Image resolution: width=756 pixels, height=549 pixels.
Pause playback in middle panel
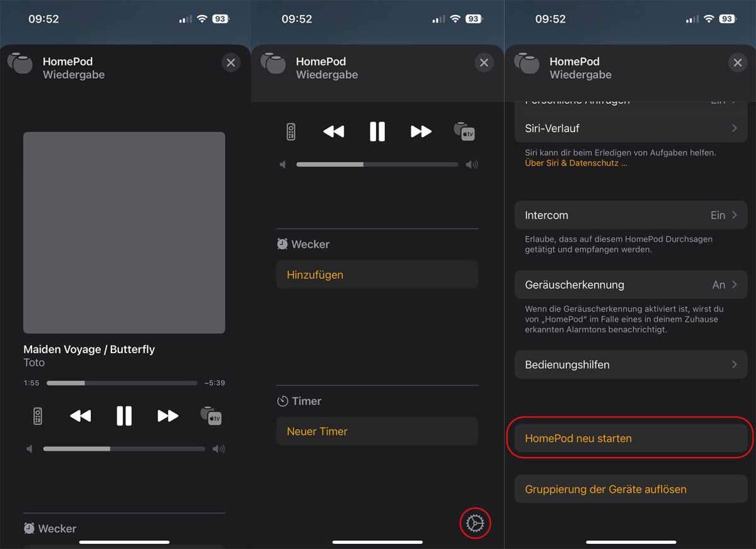[377, 131]
